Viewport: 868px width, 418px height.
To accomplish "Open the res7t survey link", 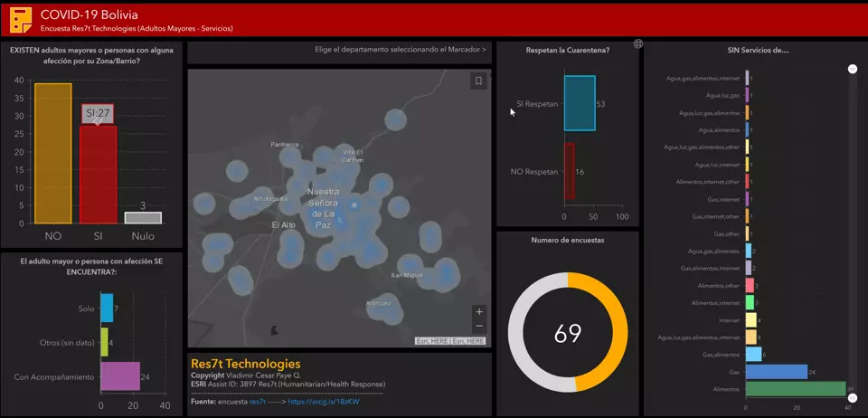I will 258,402.
